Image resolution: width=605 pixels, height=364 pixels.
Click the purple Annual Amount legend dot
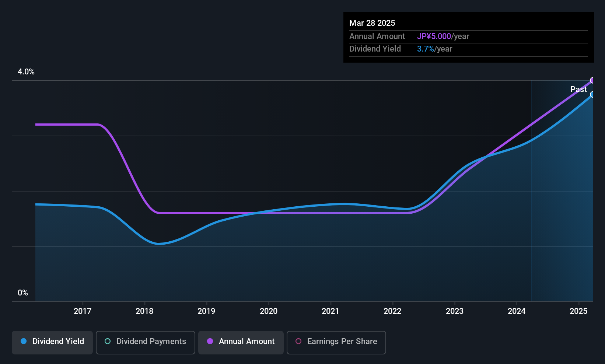coord(210,341)
